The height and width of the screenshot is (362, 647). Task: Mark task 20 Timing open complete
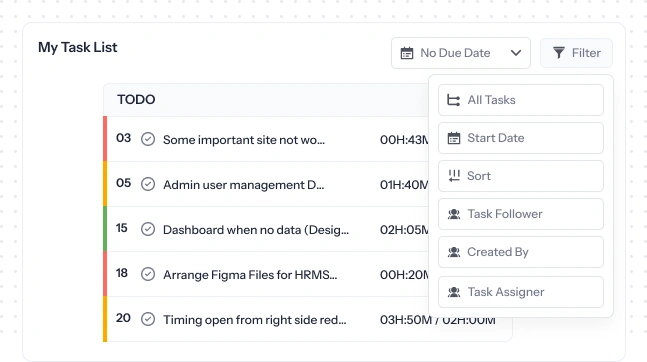point(148,319)
